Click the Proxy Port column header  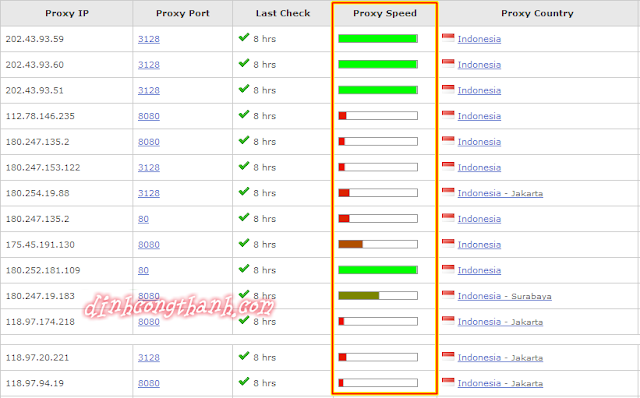[x=182, y=13]
